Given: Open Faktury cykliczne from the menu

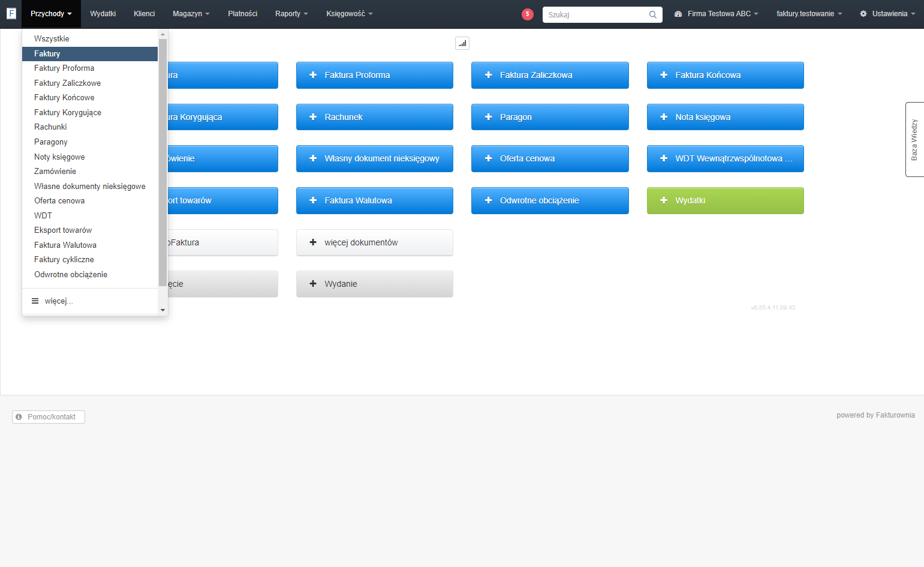Looking at the screenshot, I should [90, 260].
